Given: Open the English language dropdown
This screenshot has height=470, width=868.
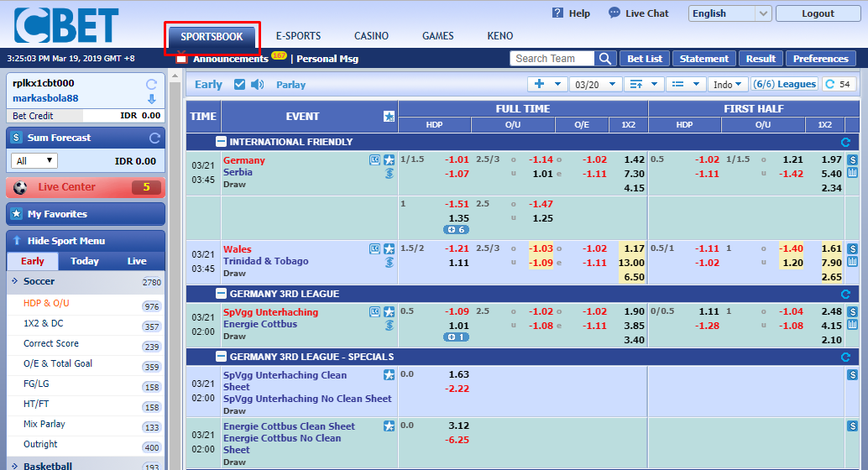Looking at the screenshot, I should click(x=729, y=13).
